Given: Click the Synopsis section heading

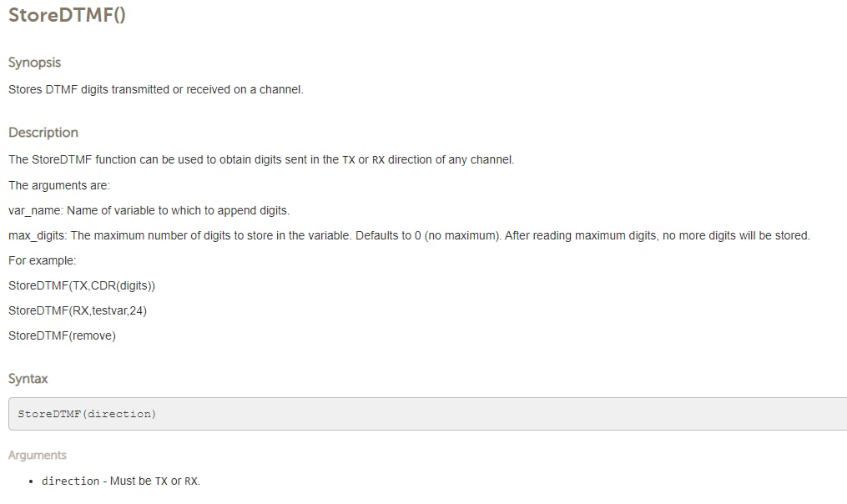Looking at the screenshot, I should (34, 63).
